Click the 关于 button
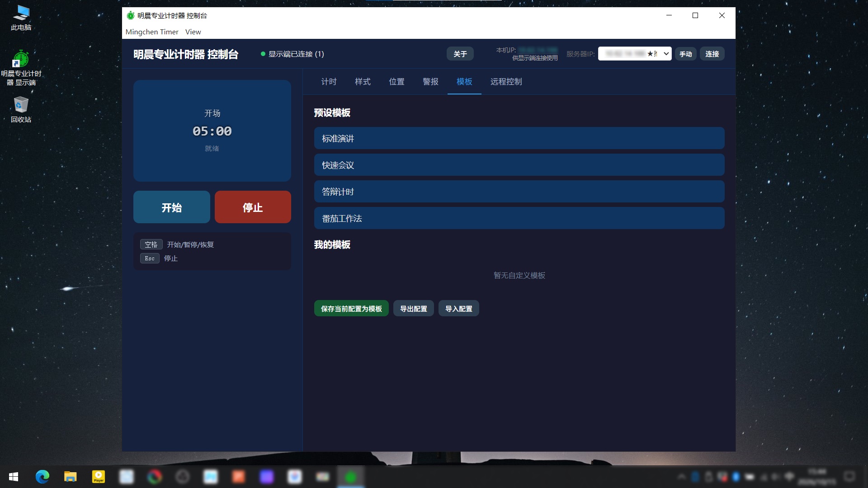The height and width of the screenshot is (488, 868). tap(460, 54)
